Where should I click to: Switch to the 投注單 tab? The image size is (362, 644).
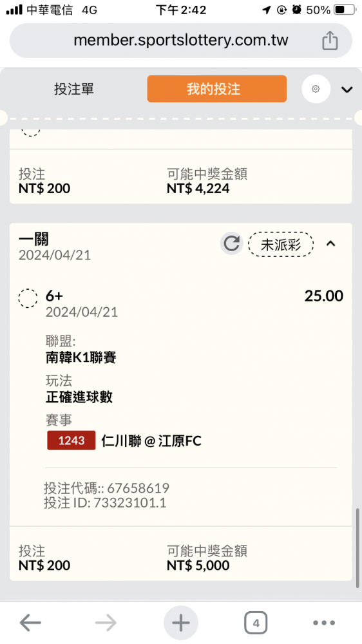click(74, 89)
